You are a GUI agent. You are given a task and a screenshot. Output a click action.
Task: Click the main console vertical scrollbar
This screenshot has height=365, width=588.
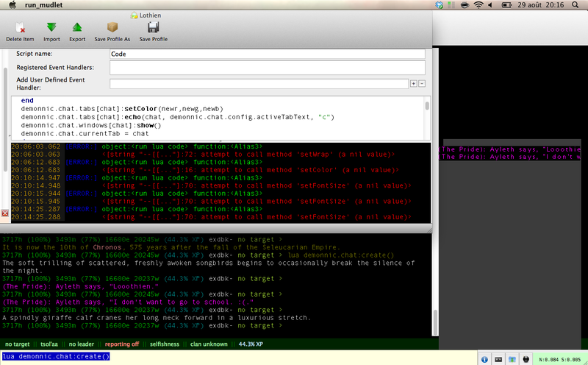(x=435, y=322)
